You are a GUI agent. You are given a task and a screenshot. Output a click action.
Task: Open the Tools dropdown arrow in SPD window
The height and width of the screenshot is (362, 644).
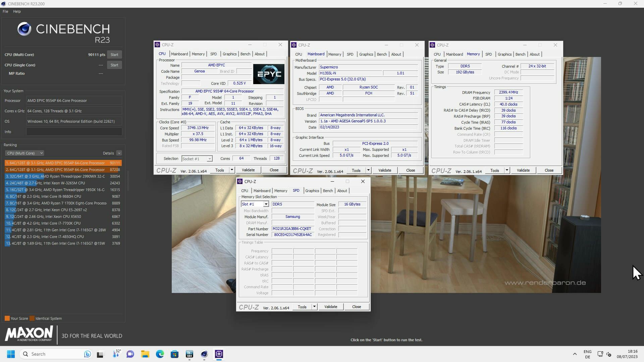tap(314, 307)
